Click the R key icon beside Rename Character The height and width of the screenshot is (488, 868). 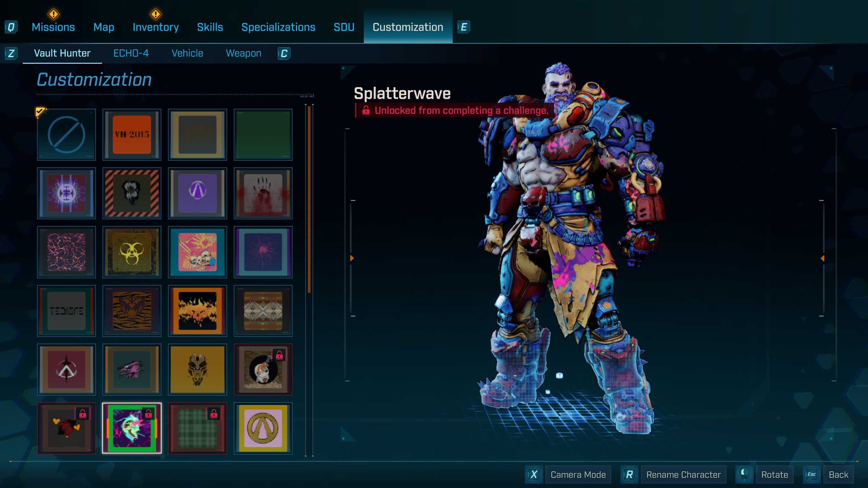[630, 474]
